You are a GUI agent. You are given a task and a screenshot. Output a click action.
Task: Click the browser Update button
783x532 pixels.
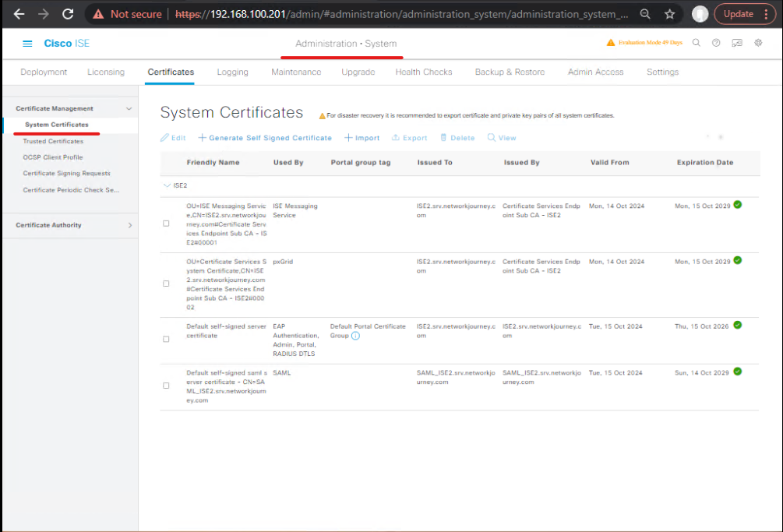click(x=738, y=14)
